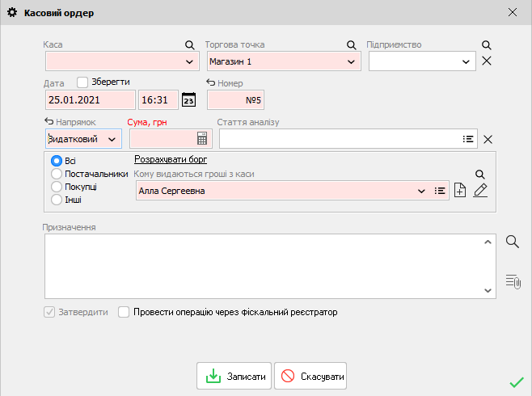Add new recipient document icon

[x=460, y=191]
